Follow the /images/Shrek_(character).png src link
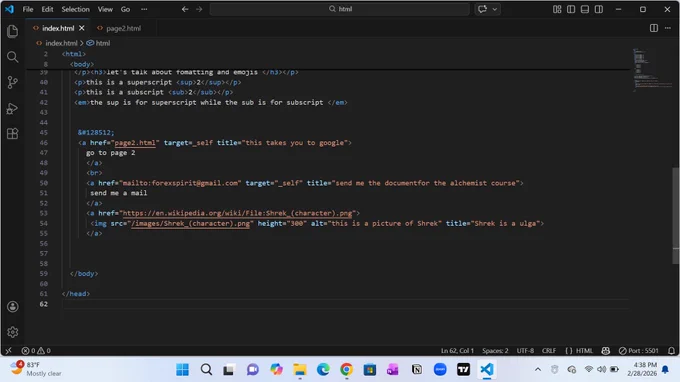 (x=190, y=223)
